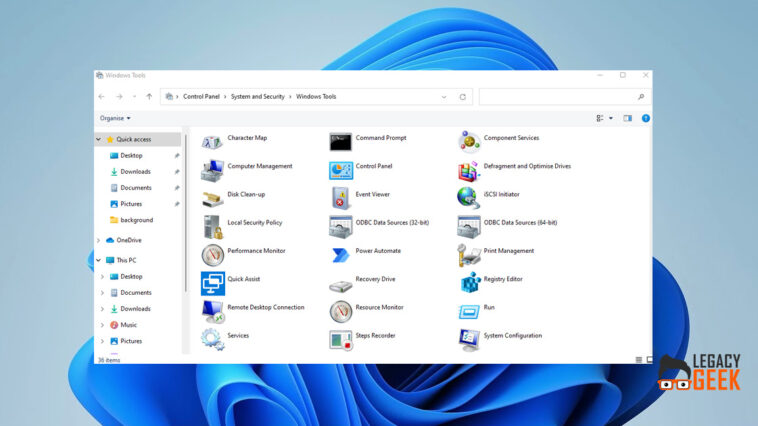This screenshot has width=758, height=426.
Task: Click Control Panel in address breadcrumb
Action: point(201,97)
